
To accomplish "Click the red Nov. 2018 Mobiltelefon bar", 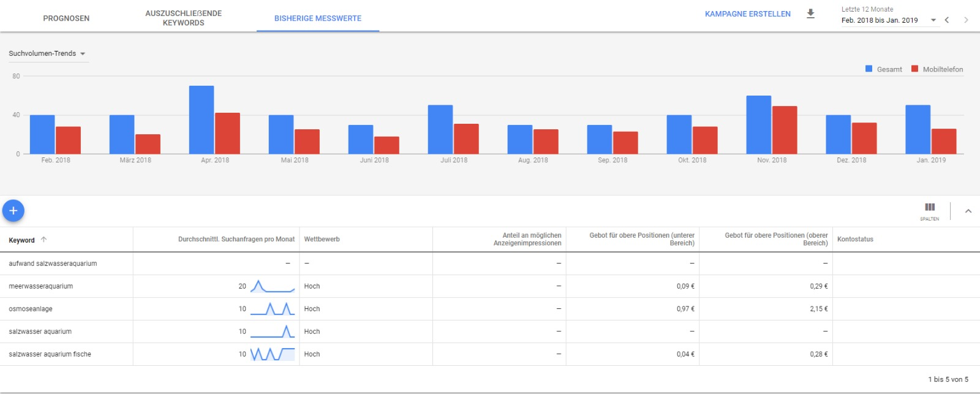I will tap(785, 130).
